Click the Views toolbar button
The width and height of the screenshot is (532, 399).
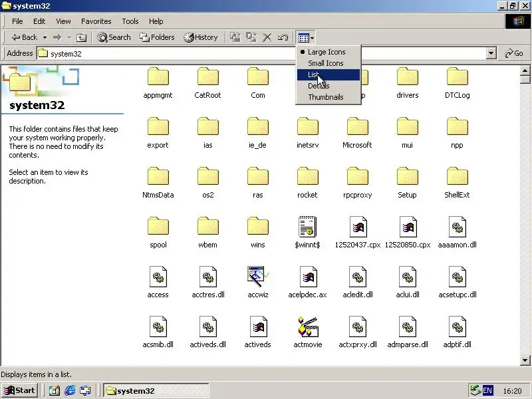coord(305,38)
